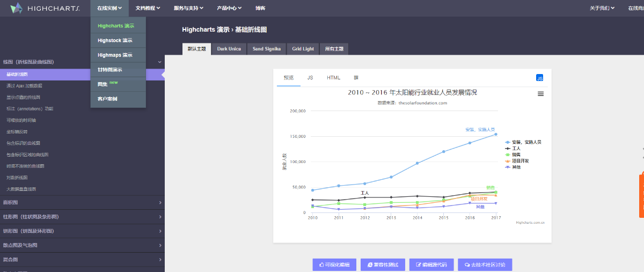Choose Highstock 演示 from dropdown menu
644x272 pixels.
pos(118,40)
